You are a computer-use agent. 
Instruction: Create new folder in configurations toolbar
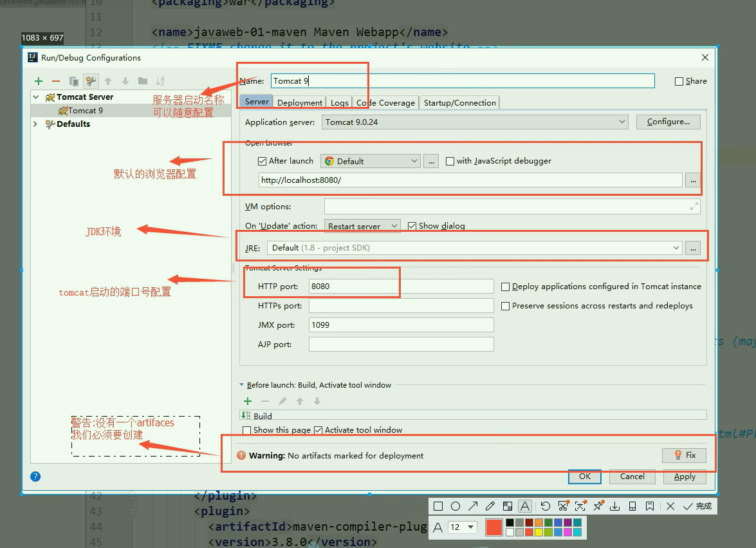[x=143, y=81]
